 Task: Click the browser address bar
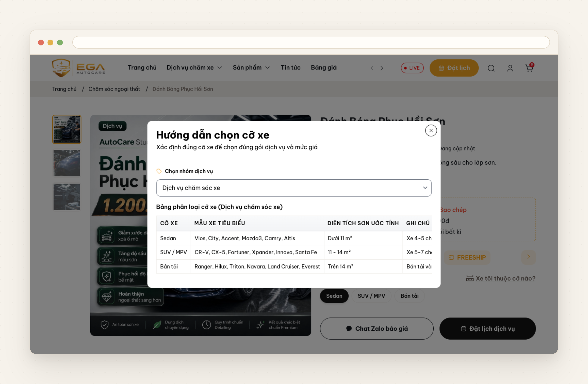tap(311, 42)
